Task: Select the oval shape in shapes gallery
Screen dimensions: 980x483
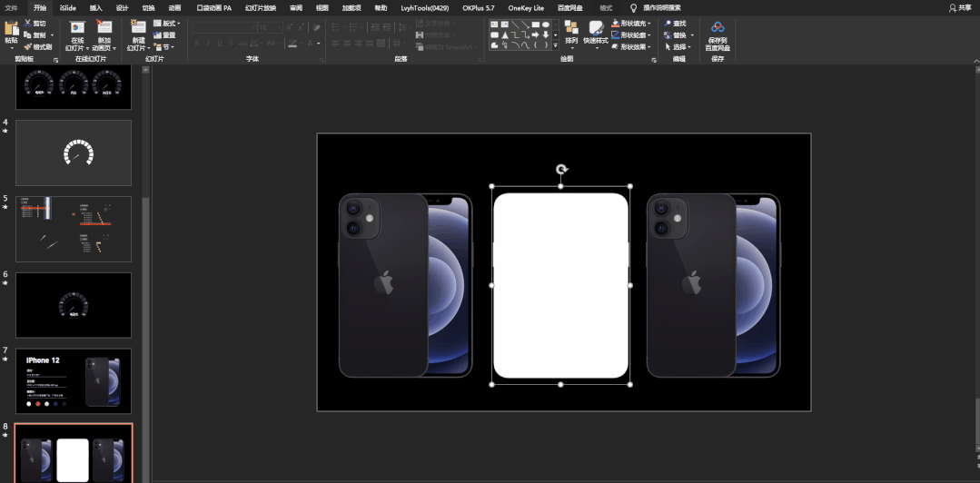Action: coord(546,24)
